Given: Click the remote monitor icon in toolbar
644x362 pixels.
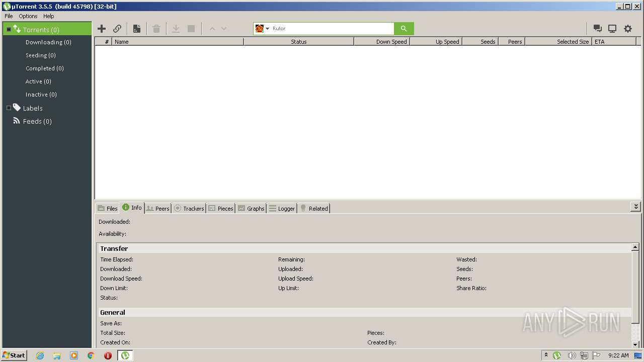Looking at the screenshot, I should click(612, 29).
